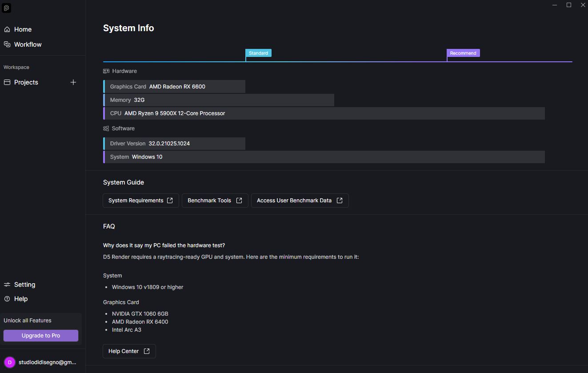This screenshot has width=588, height=373.
Task: Click 'Why does it say my PC failed' question
Action: pos(164,245)
